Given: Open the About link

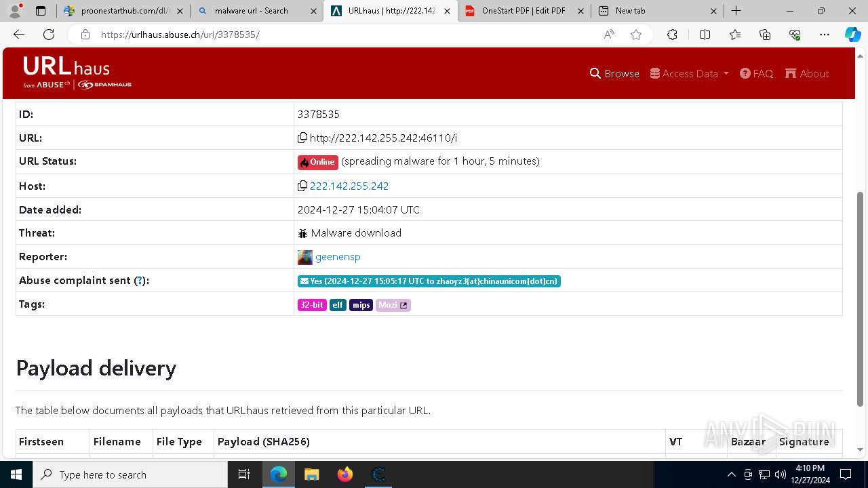Looking at the screenshot, I should 807,73.
